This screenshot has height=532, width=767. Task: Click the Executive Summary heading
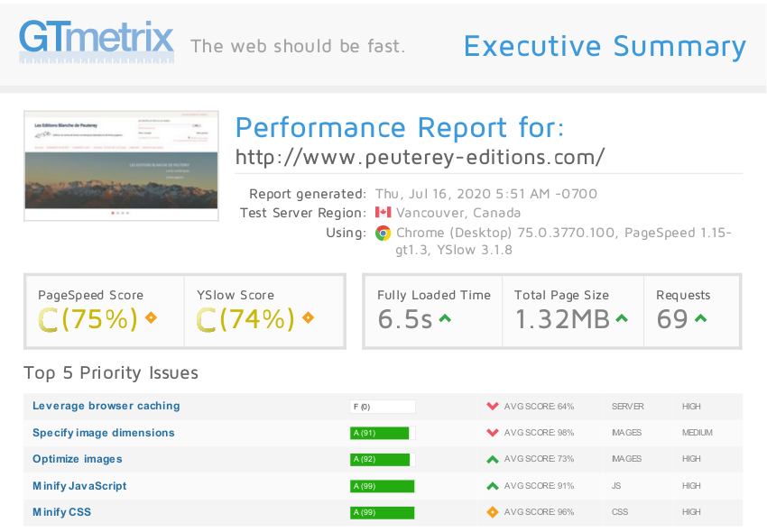click(605, 46)
